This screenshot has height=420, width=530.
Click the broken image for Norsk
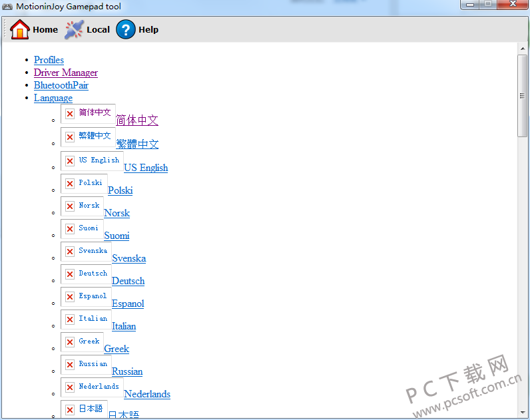pos(82,206)
